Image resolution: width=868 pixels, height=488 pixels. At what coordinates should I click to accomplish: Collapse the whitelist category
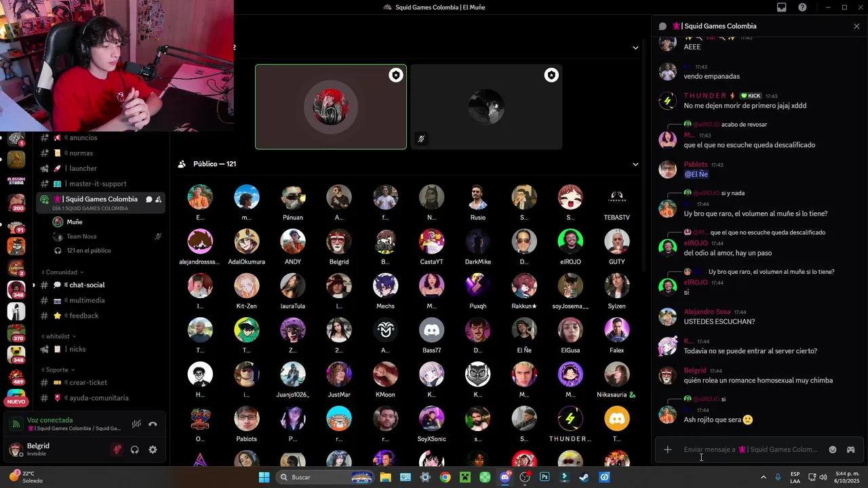pyautogui.click(x=60, y=336)
